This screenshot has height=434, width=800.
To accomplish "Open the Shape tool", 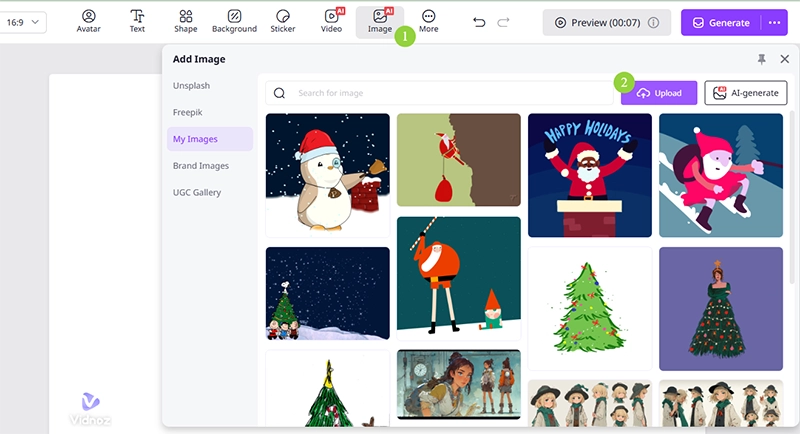I will (x=185, y=22).
